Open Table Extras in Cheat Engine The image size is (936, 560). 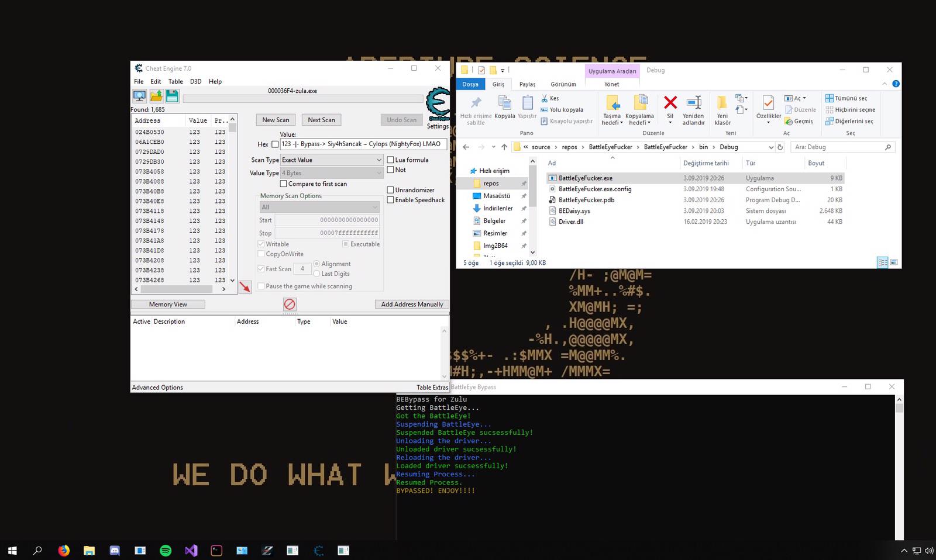(432, 388)
